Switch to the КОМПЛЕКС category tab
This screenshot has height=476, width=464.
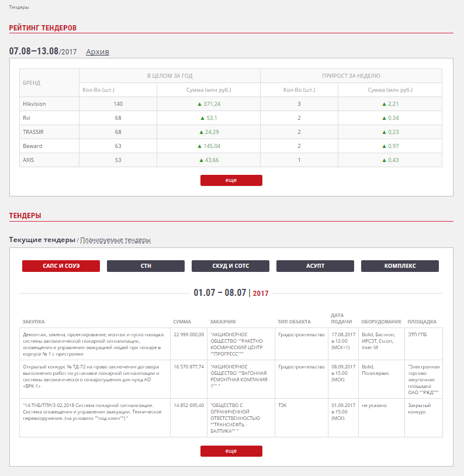point(400,266)
